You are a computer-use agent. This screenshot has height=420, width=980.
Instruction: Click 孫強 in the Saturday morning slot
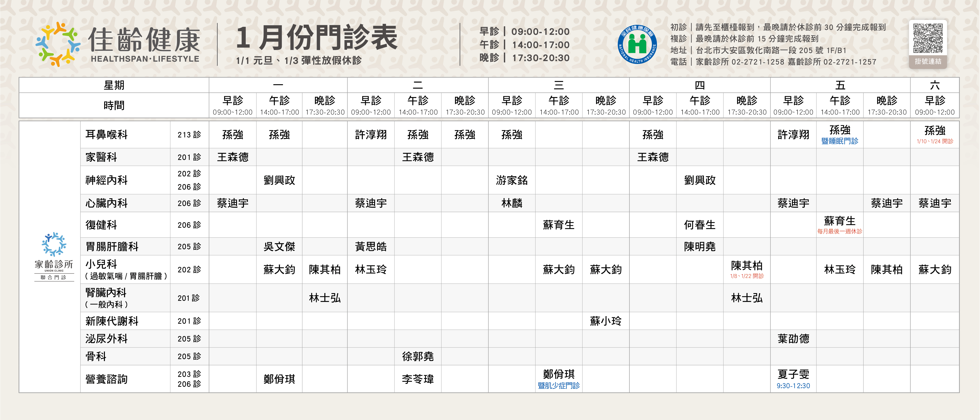pos(934,131)
